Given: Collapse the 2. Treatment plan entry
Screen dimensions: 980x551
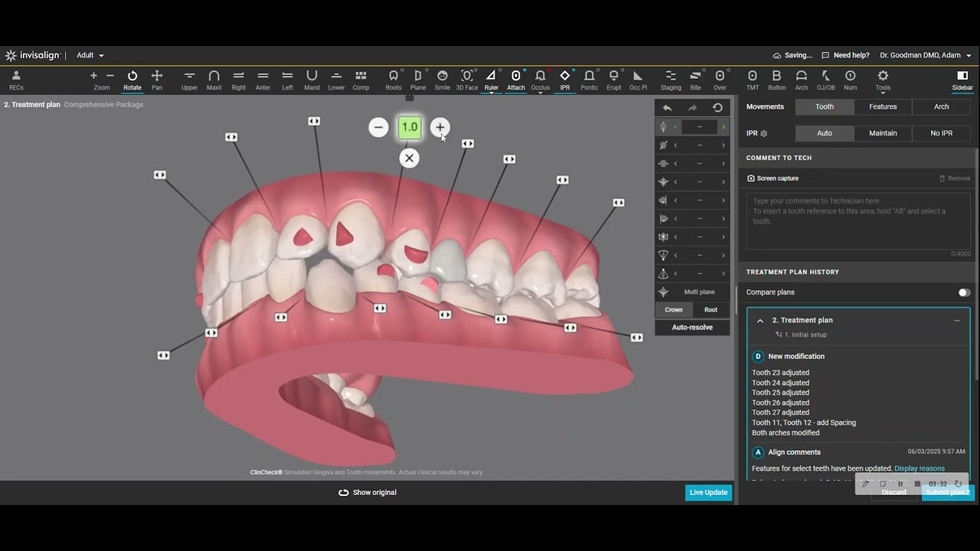Looking at the screenshot, I should click(760, 321).
